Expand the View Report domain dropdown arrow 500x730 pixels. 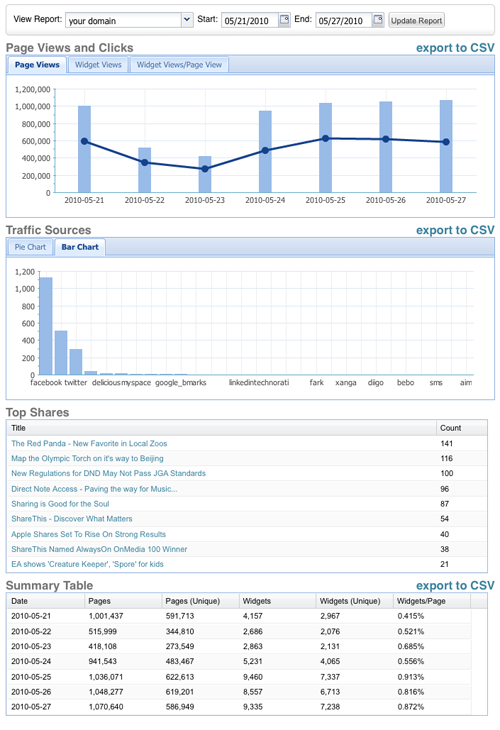pos(187,20)
